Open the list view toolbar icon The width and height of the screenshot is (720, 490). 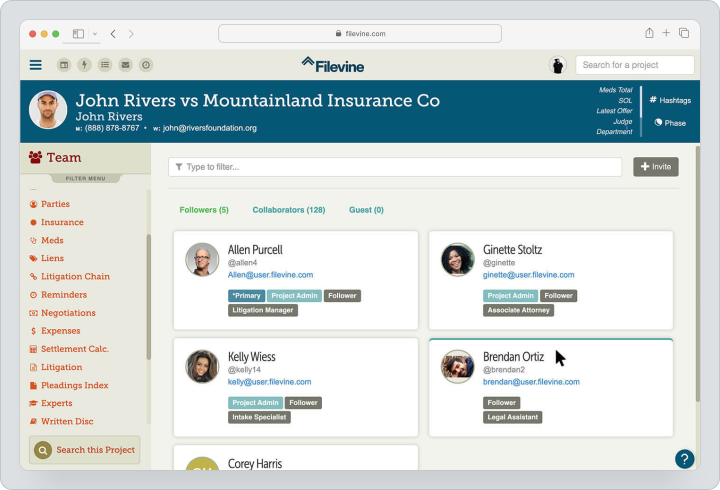105,65
